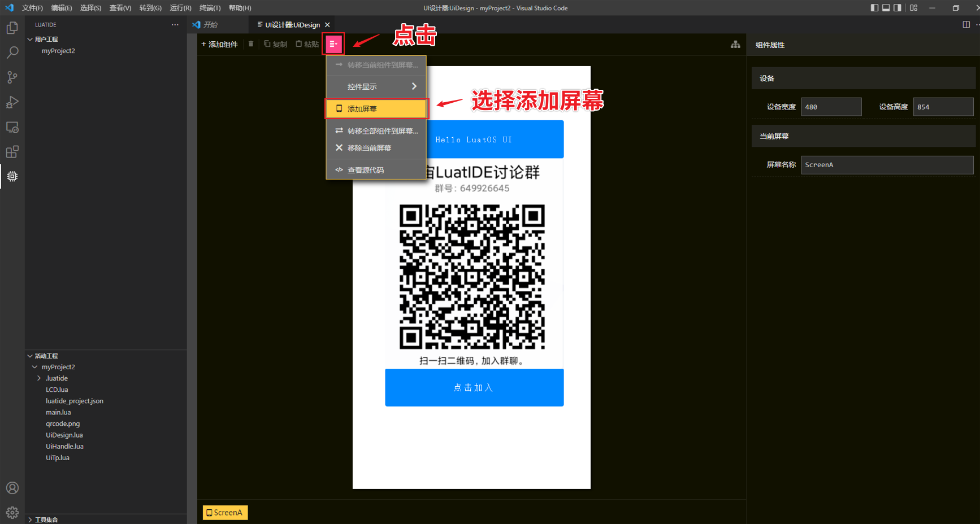Select the LuatIDE chip icon in the sidebar

(12, 176)
